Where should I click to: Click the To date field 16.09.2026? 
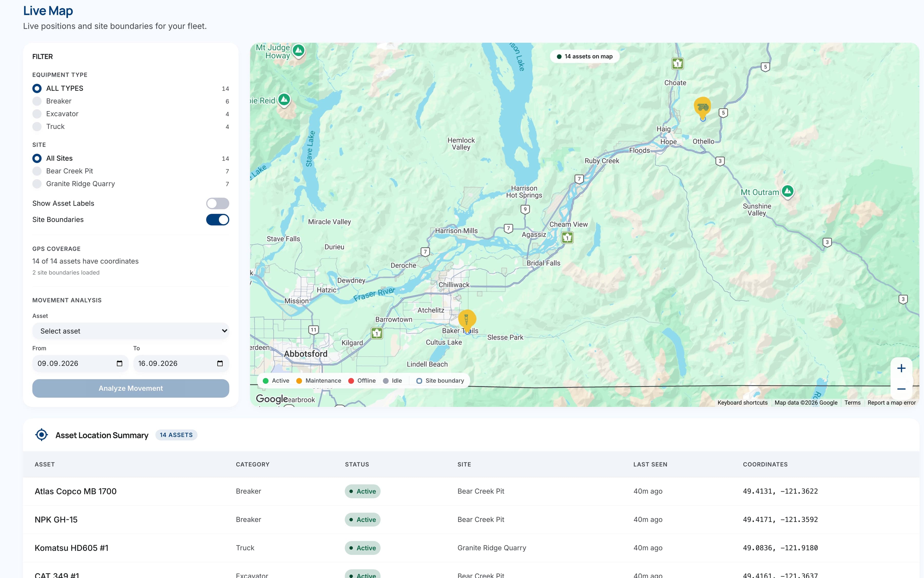[181, 363]
